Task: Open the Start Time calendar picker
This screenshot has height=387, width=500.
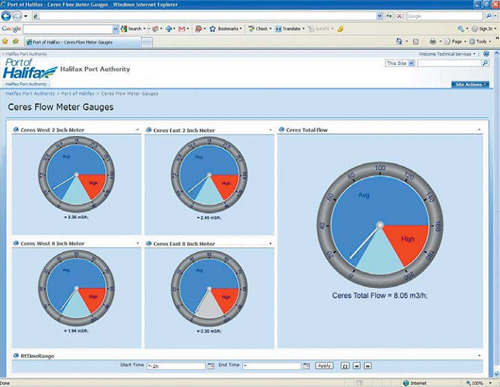Action: tap(211, 366)
